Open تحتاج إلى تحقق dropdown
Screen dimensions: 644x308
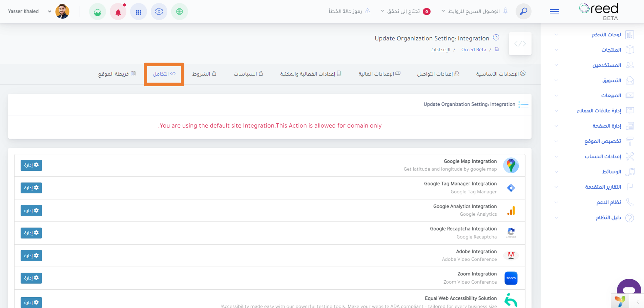[x=405, y=11]
